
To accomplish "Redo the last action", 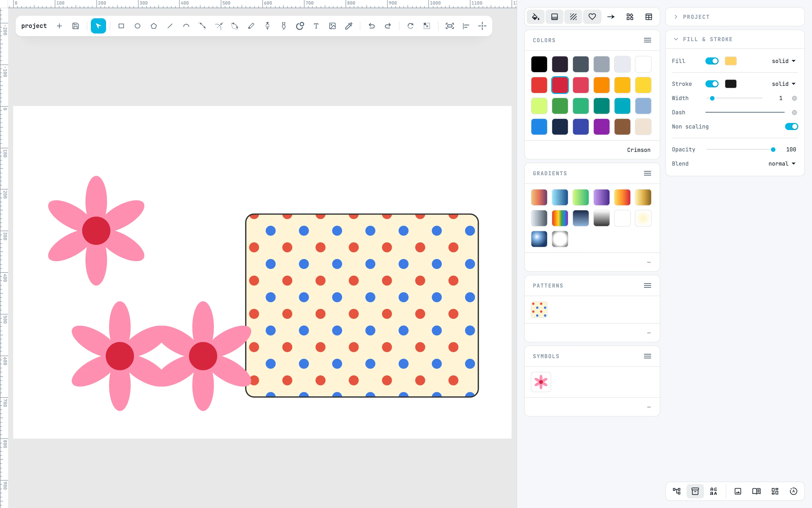I will [x=387, y=26].
